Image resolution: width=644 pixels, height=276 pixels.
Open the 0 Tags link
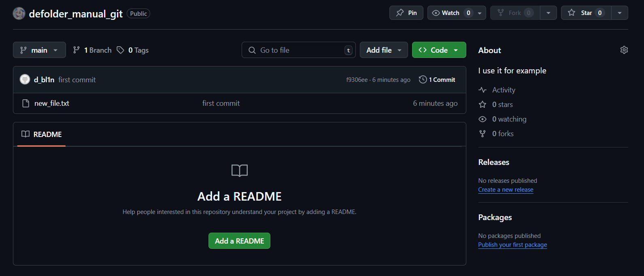[133, 50]
